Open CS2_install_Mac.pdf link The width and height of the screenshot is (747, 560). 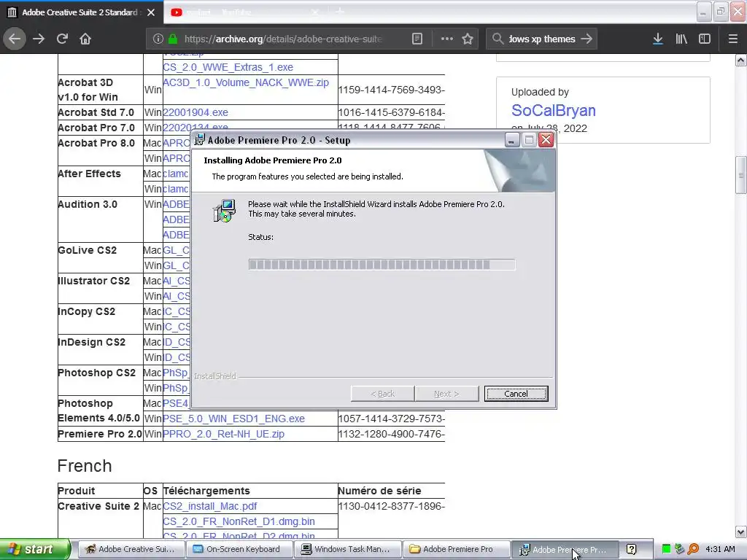pyautogui.click(x=209, y=506)
